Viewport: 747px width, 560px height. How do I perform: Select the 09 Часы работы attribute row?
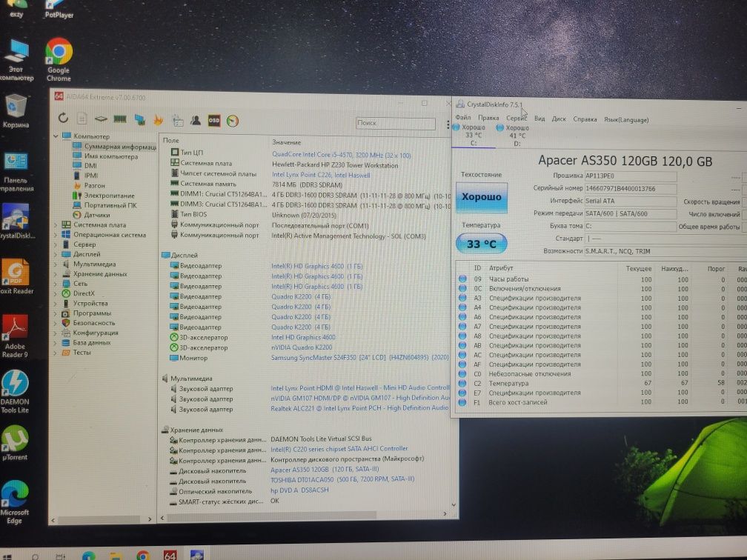tap(602, 279)
